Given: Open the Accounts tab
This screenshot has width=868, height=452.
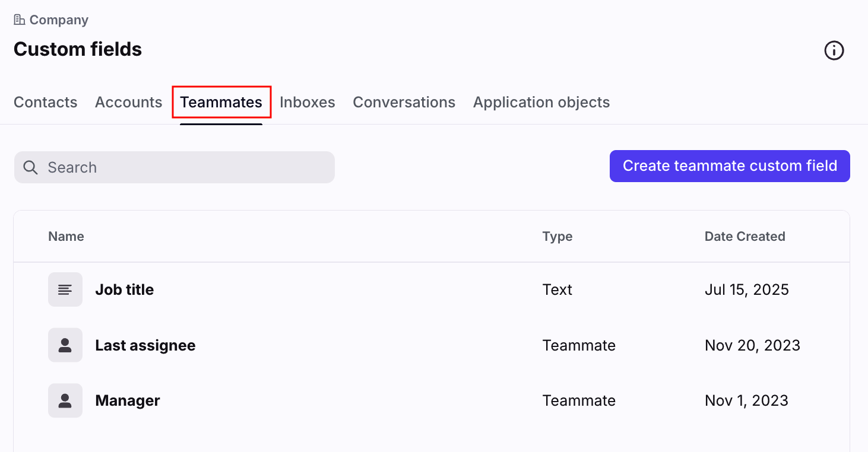Looking at the screenshot, I should tap(128, 102).
